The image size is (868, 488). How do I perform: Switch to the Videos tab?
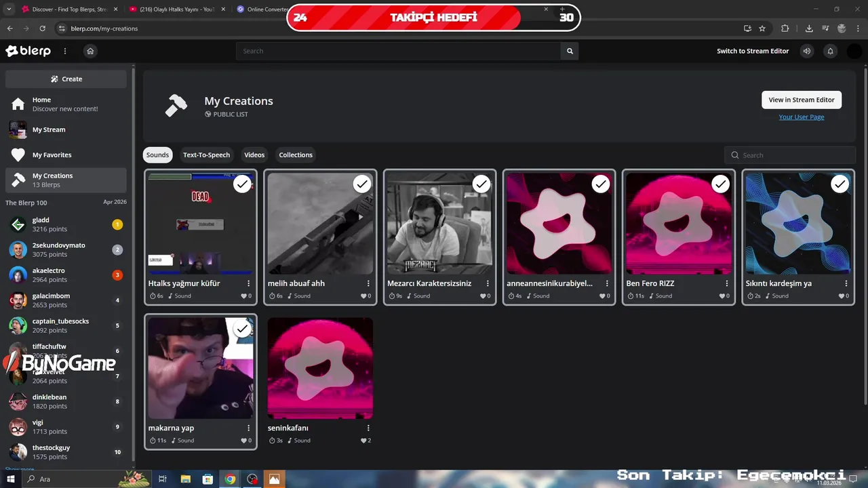254,155
